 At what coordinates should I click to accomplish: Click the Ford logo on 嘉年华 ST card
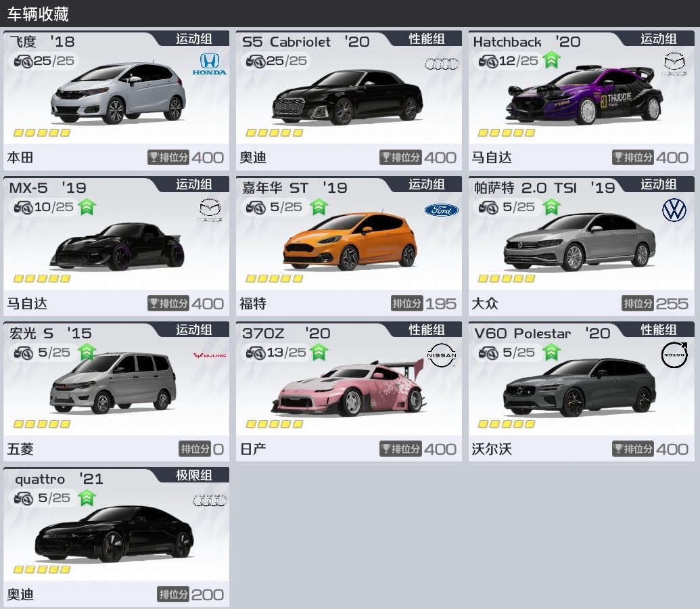click(x=441, y=210)
